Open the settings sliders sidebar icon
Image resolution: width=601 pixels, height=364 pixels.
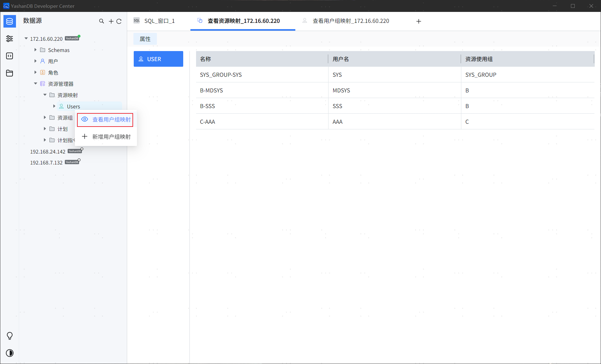click(10, 39)
